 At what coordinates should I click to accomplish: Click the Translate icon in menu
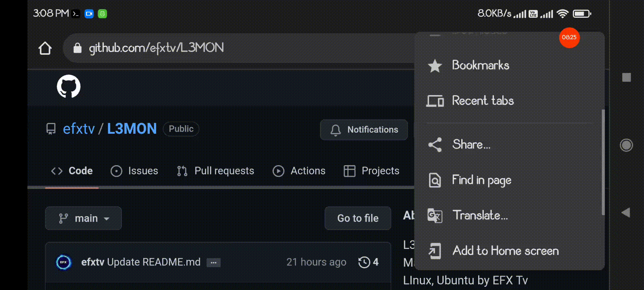point(435,215)
